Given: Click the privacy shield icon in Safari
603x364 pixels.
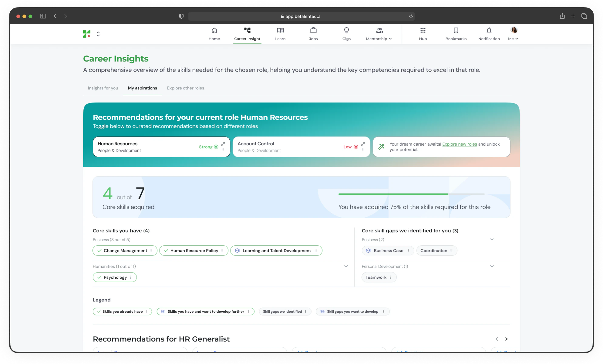Looking at the screenshot, I should click(181, 16).
